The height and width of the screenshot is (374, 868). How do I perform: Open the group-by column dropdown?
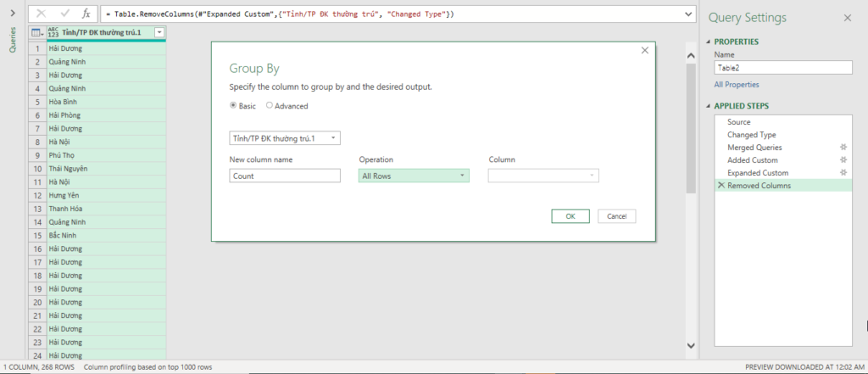(284, 137)
